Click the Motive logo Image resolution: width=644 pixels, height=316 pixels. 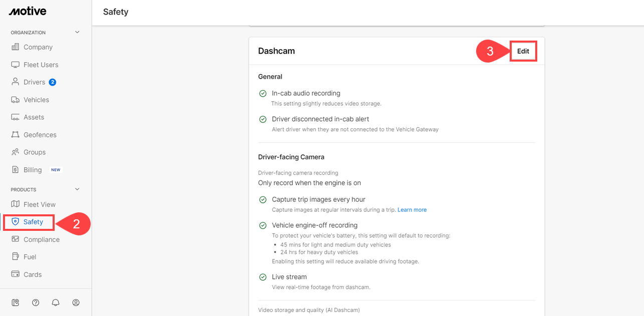pos(28,11)
